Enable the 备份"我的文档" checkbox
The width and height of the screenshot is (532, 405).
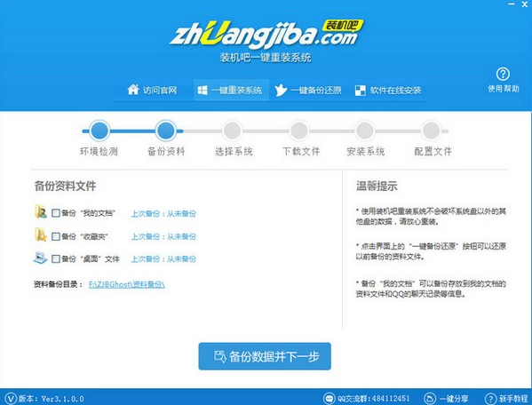click(56, 213)
